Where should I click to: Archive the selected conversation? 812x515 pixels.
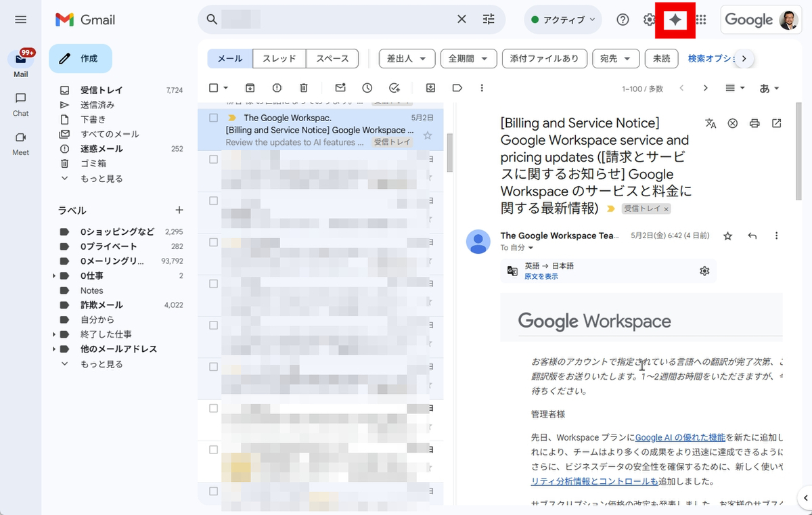point(250,88)
